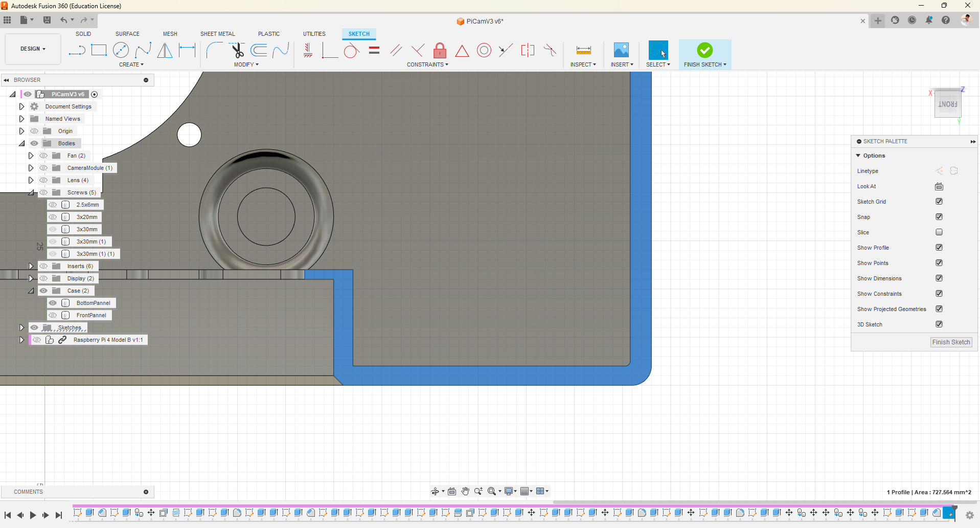
Task: Apply the Perpendicular constraint
Action: [x=418, y=50]
